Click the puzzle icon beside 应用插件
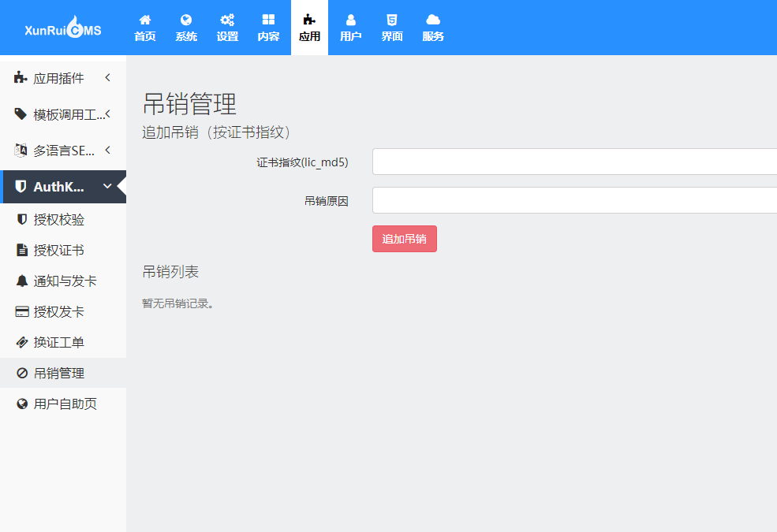Image resolution: width=777 pixels, height=532 pixels. click(21, 78)
